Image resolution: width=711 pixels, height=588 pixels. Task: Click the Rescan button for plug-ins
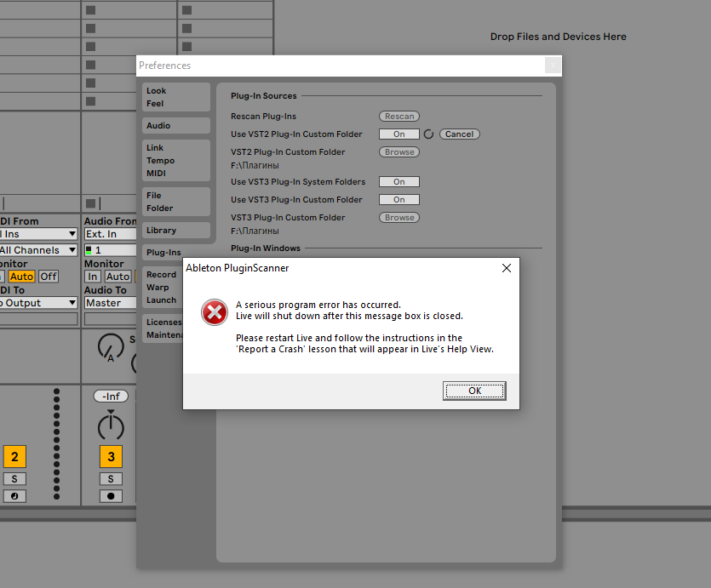click(399, 117)
